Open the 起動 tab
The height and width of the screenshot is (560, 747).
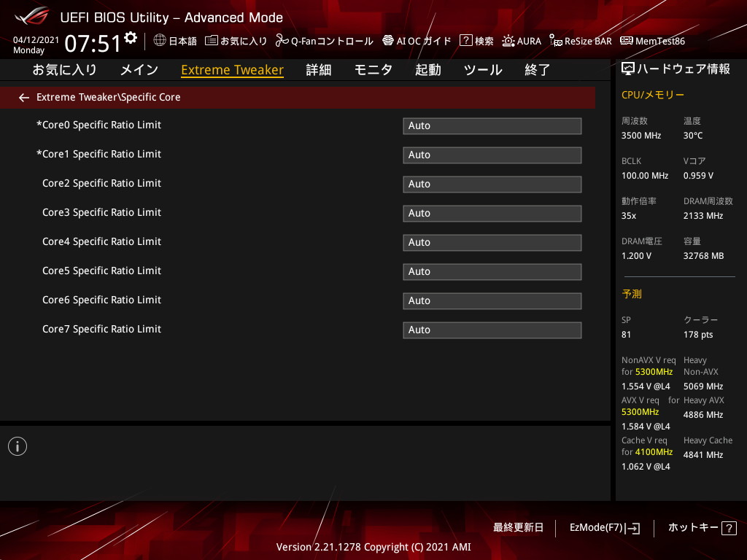(x=427, y=70)
